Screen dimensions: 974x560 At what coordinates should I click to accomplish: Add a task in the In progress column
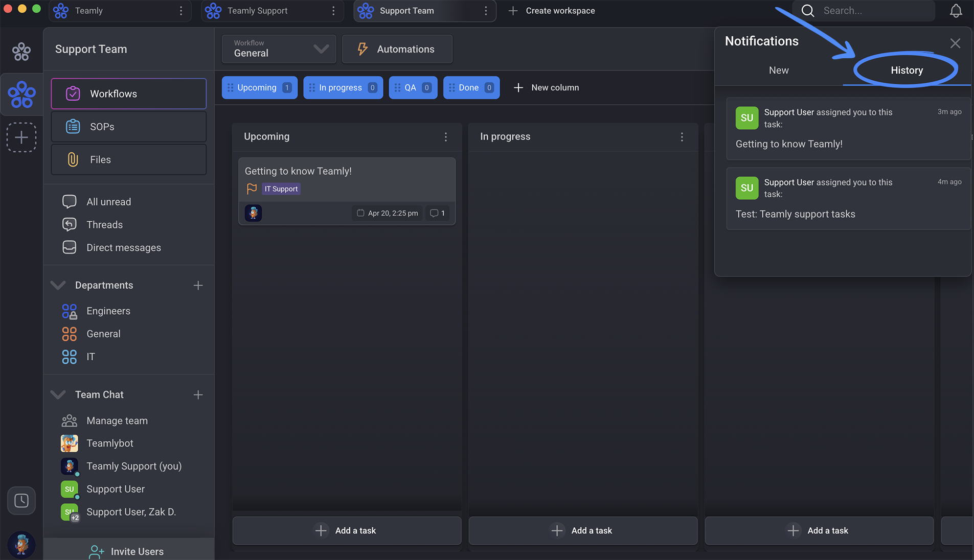(583, 530)
